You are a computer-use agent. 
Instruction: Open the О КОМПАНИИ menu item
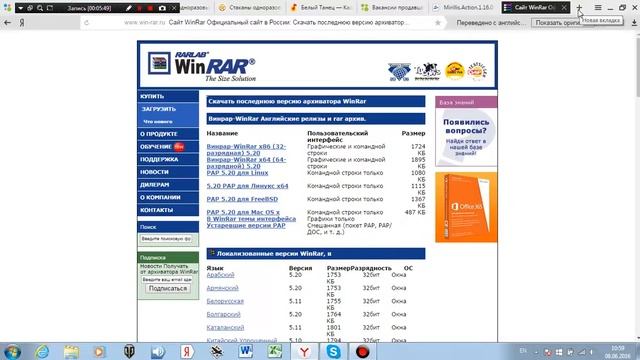(x=168, y=197)
